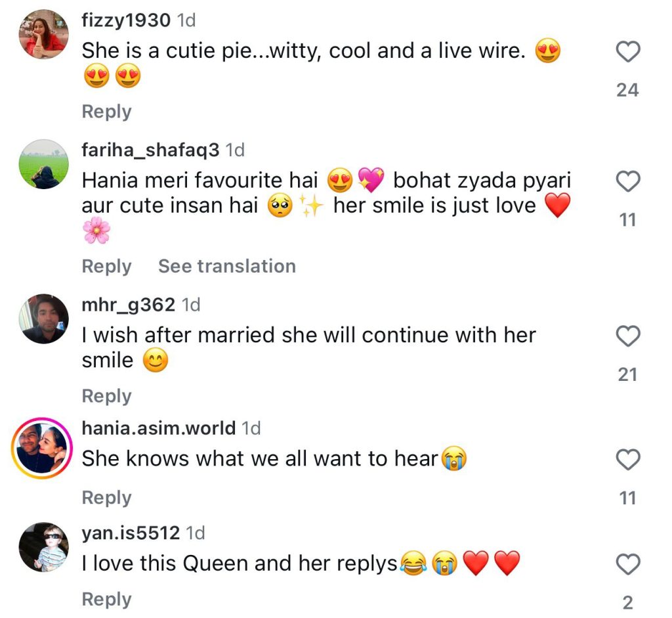Like fizzy1930's comment with heart icon
Screen dimensions: 672x618
point(628,51)
